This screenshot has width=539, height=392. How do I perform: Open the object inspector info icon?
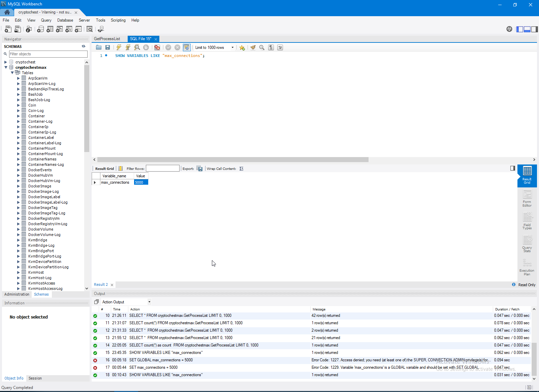(29, 29)
